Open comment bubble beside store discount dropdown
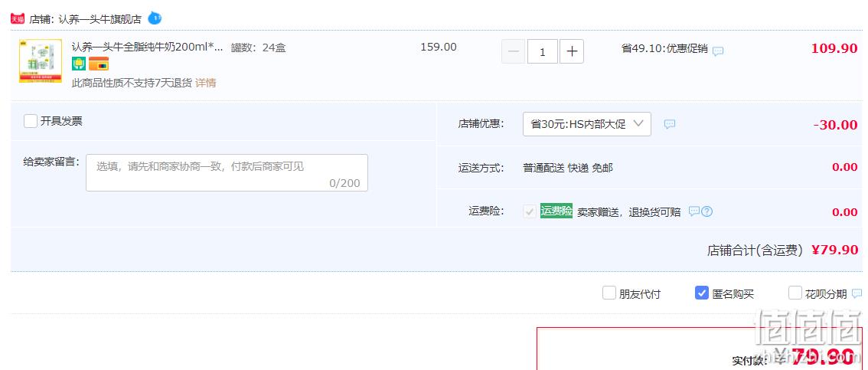The height and width of the screenshot is (370, 868). 670,124
